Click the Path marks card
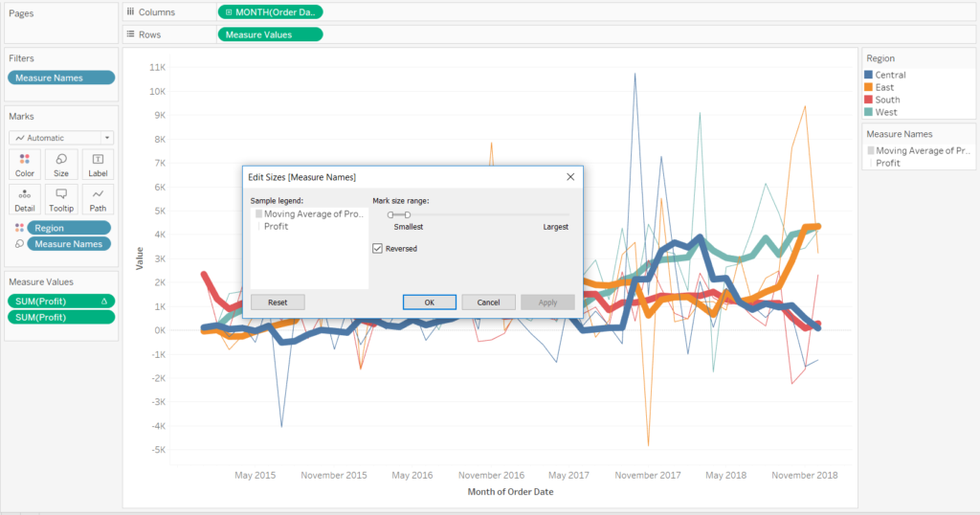Screen dimensions: 980x515 pos(98,198)
